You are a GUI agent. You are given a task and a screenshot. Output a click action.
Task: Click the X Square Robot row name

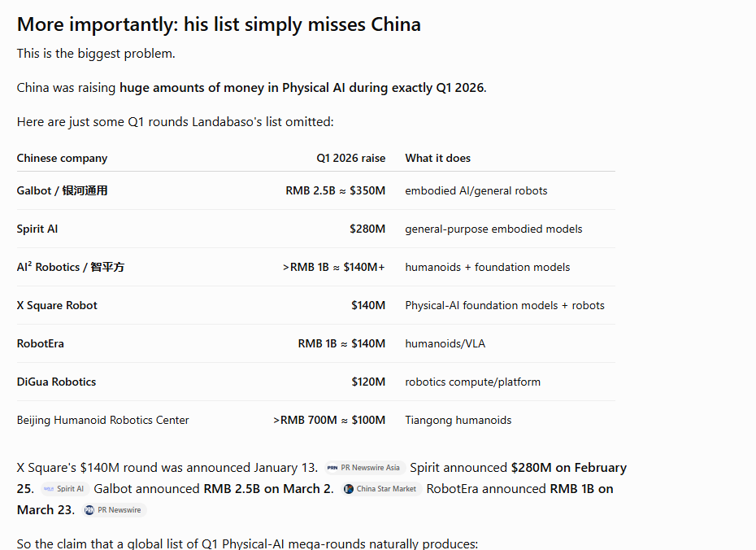click(57, 305)
